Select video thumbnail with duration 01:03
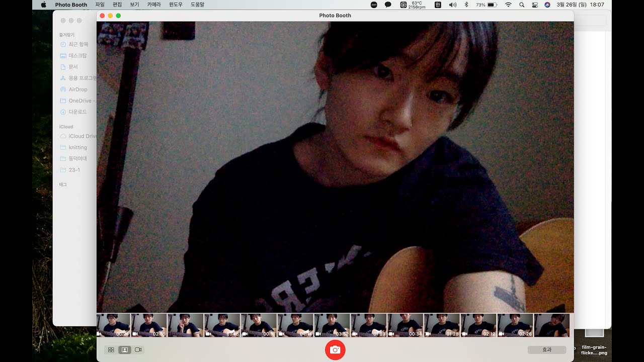Screen dimensions: 644x362 369,325
